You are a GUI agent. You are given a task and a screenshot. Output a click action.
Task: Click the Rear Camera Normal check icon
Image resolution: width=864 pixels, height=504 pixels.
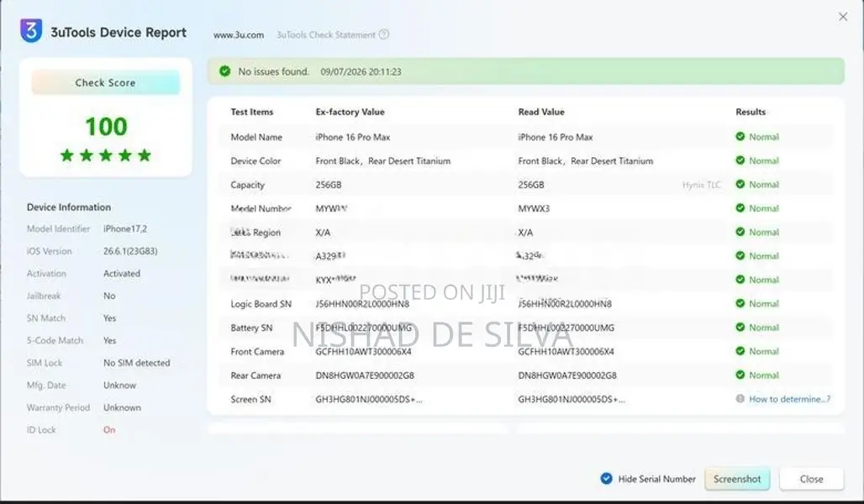coord(740,375)
